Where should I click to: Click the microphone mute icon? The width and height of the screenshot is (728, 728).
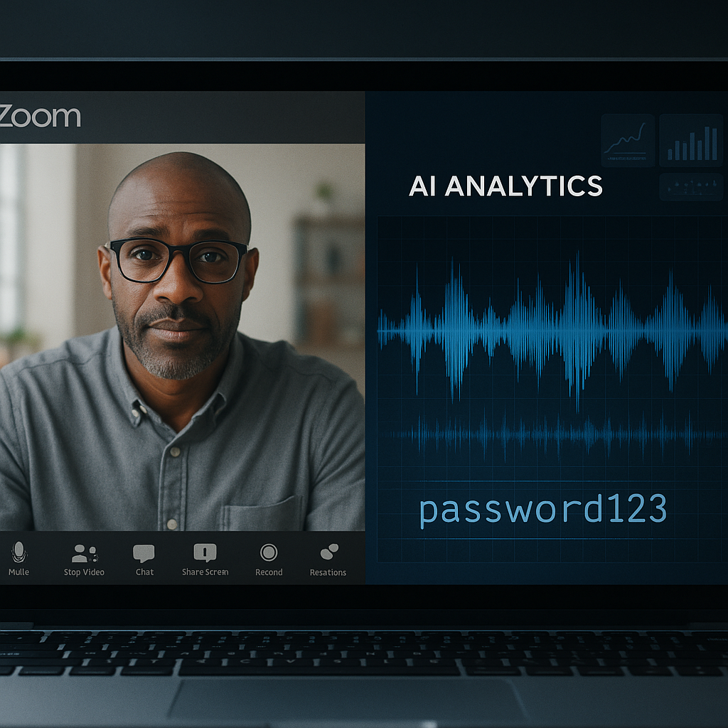[19, 552]
